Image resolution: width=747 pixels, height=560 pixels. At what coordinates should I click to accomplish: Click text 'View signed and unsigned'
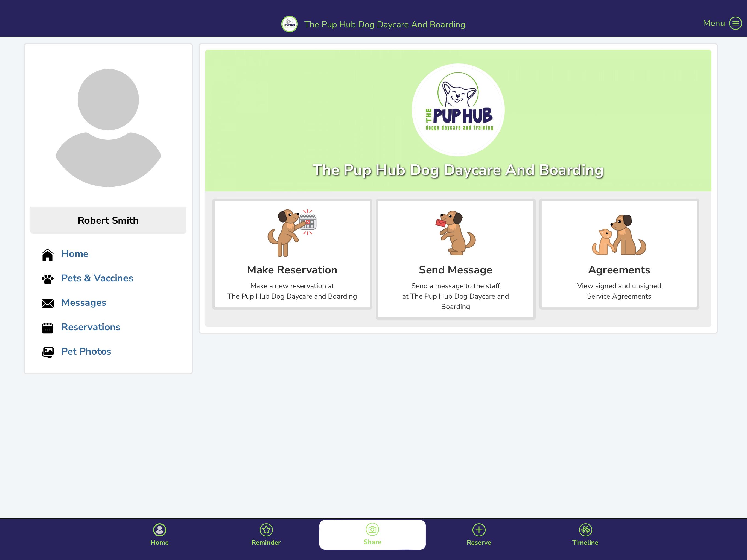point(619,286)
